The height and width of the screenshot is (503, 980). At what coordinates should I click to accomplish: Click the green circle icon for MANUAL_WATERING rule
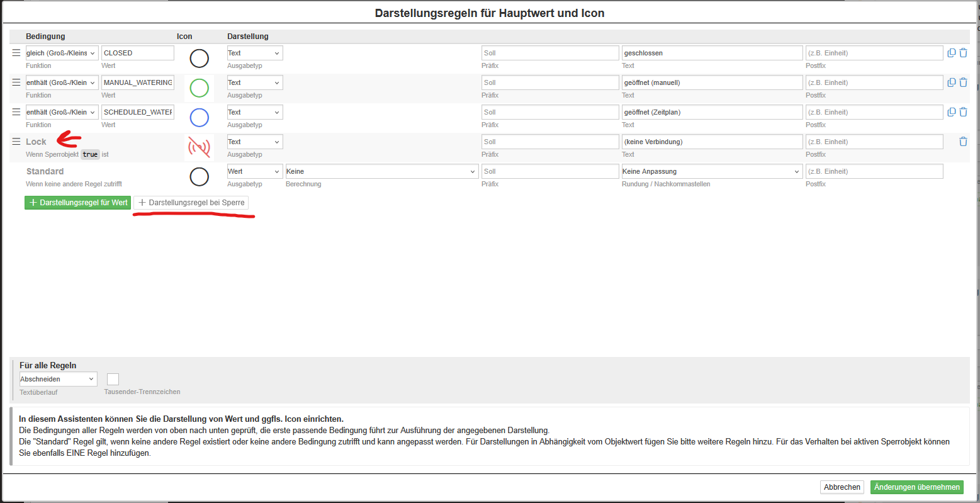(x=199, y=88)
